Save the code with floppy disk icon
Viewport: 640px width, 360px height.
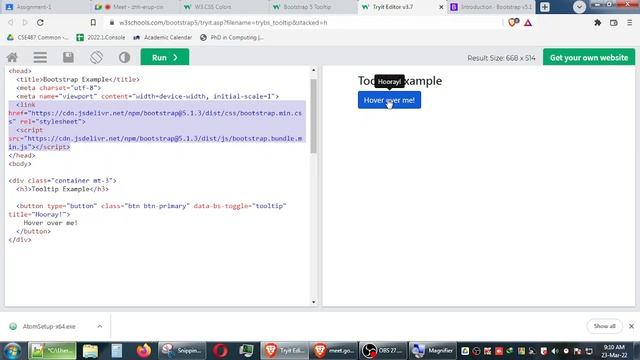point(68,58)
